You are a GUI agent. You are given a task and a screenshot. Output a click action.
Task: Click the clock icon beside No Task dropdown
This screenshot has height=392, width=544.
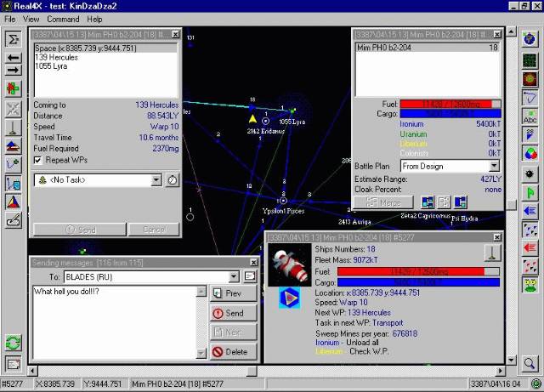[x=172, y=180]
